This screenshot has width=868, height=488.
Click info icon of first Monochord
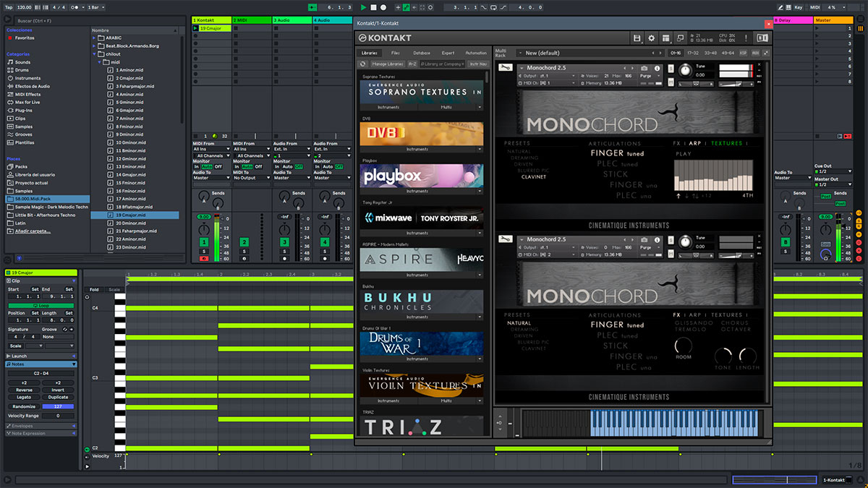click(x=655, y=68)
